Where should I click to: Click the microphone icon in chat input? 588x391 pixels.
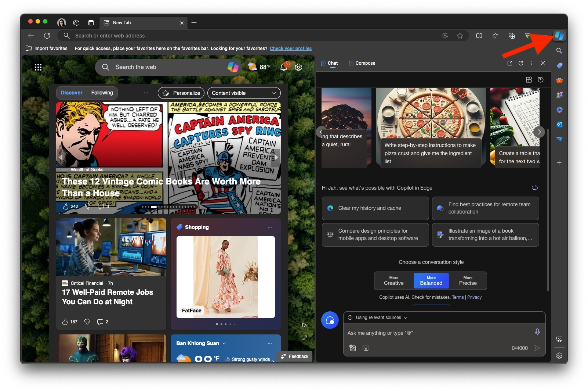pyautogui.click(x=537, y=332)
